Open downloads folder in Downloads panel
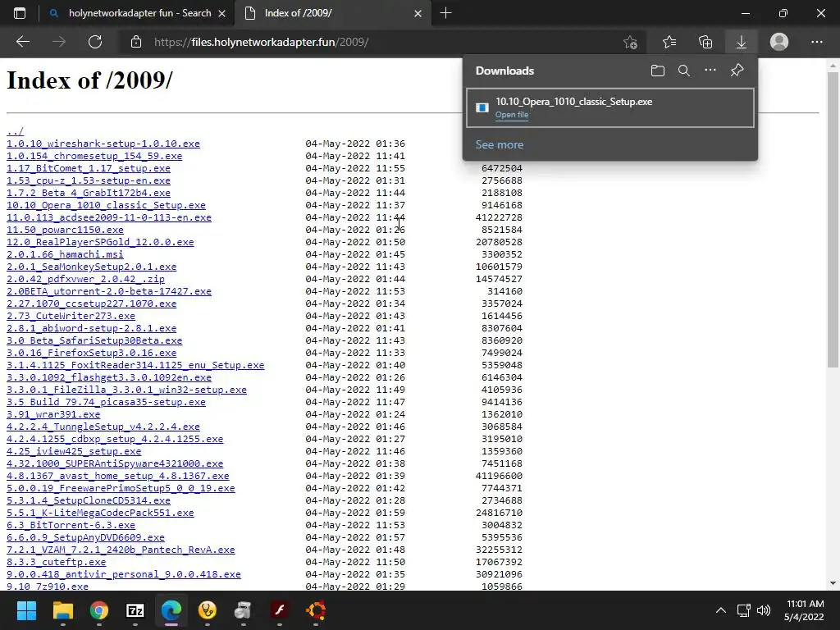This screenshot has width=840, height=630. click(x=658, y=71)
